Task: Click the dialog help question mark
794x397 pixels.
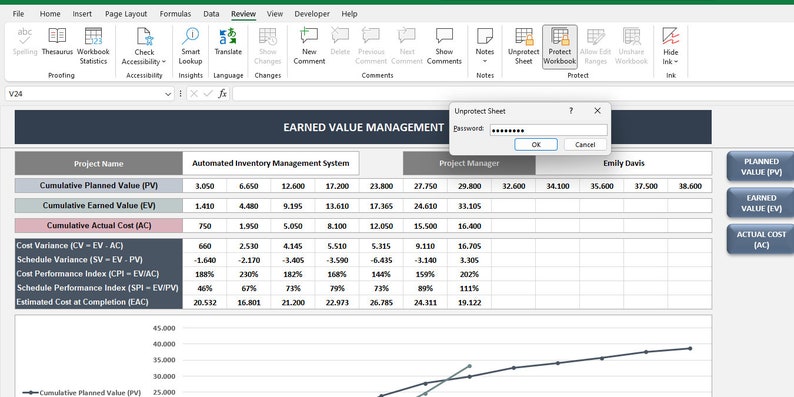Action: coord(571,111)
